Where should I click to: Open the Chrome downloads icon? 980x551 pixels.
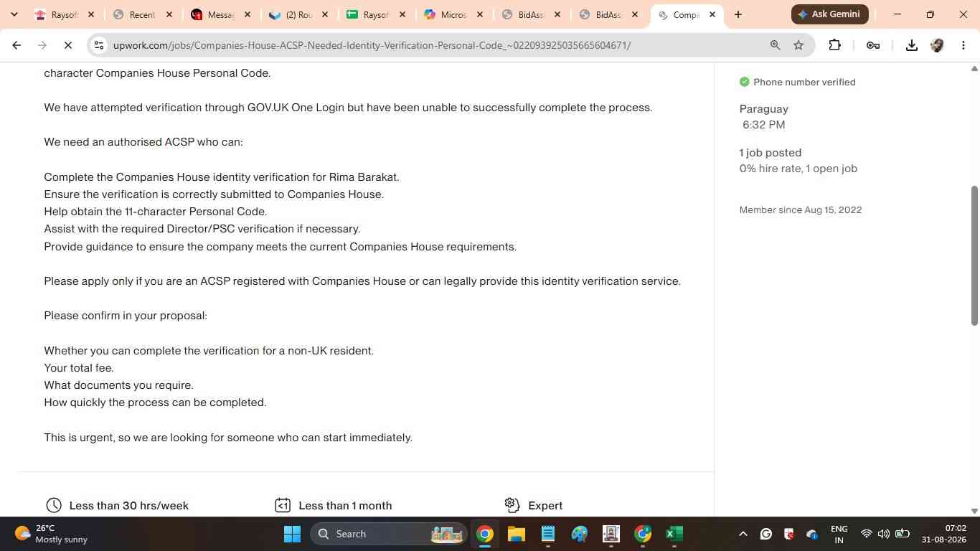(x=911, y=45)
